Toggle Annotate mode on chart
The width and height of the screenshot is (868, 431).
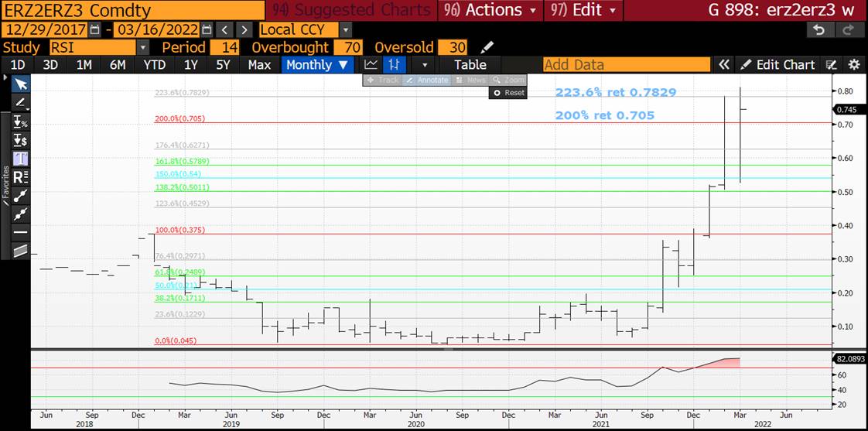[x=426, y=80]
